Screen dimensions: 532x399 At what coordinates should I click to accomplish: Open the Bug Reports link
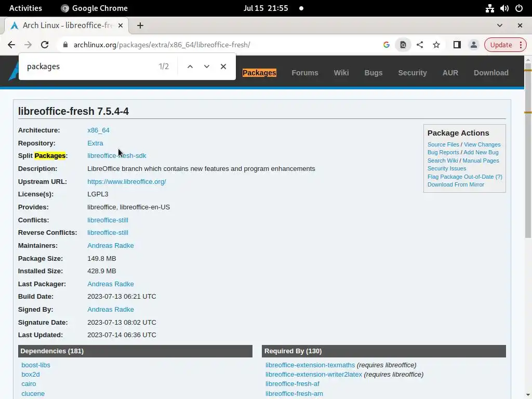443,152
